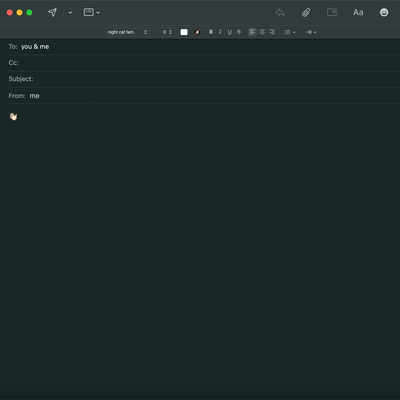This screenshot has width=400, height=400.
Task: Open the font family dropdown
Action: [x=127, y=32]
